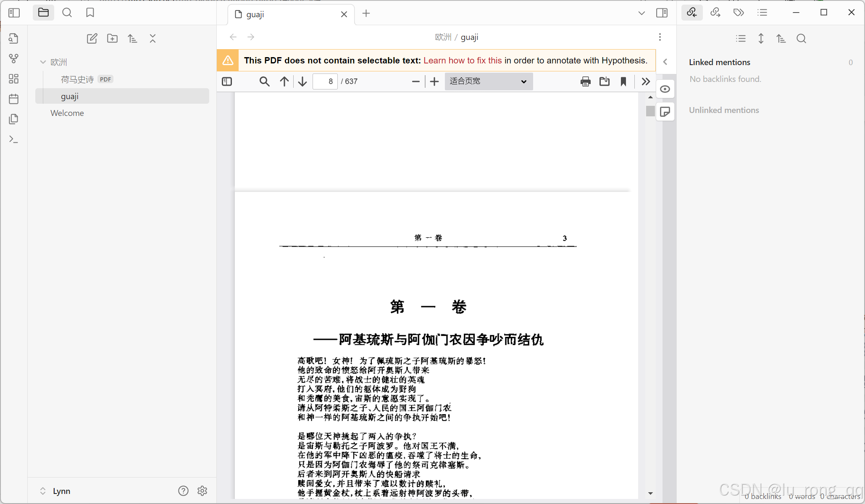
Task: Go to next PDF page
Action: tap(302, 81)
